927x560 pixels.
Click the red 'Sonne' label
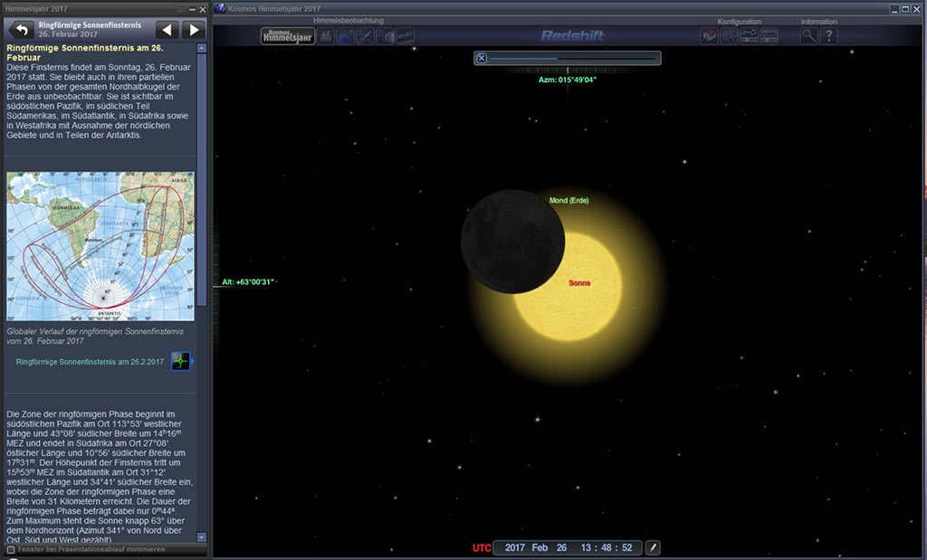pyautogui.click(x=579, y=283)
